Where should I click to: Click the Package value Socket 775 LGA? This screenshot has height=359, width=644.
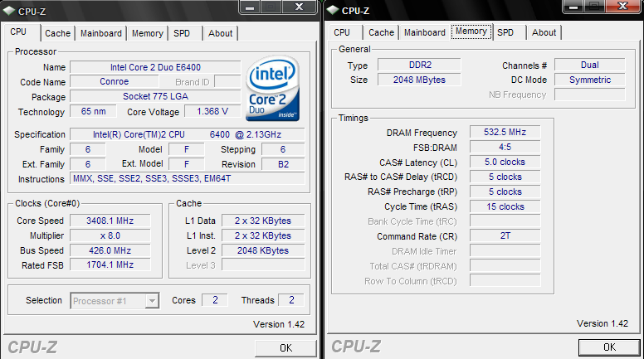pyautogui.click(x=155, y=96)
